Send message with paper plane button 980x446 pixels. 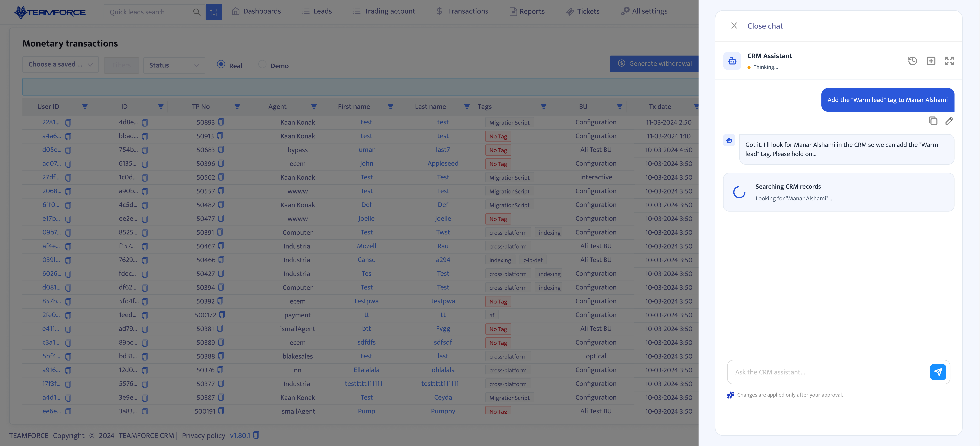pos(938,372)
